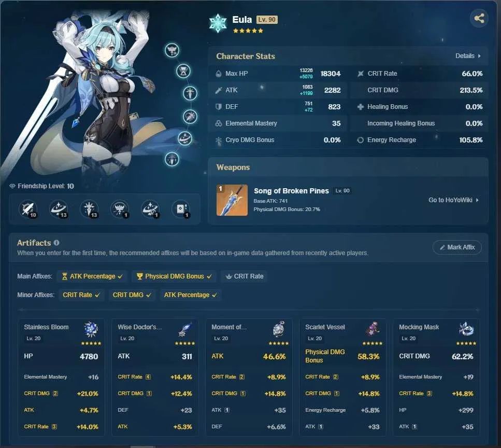Click the Song of Broken Pines weapon name
501x448 pixels.
[x=291, y=191]
